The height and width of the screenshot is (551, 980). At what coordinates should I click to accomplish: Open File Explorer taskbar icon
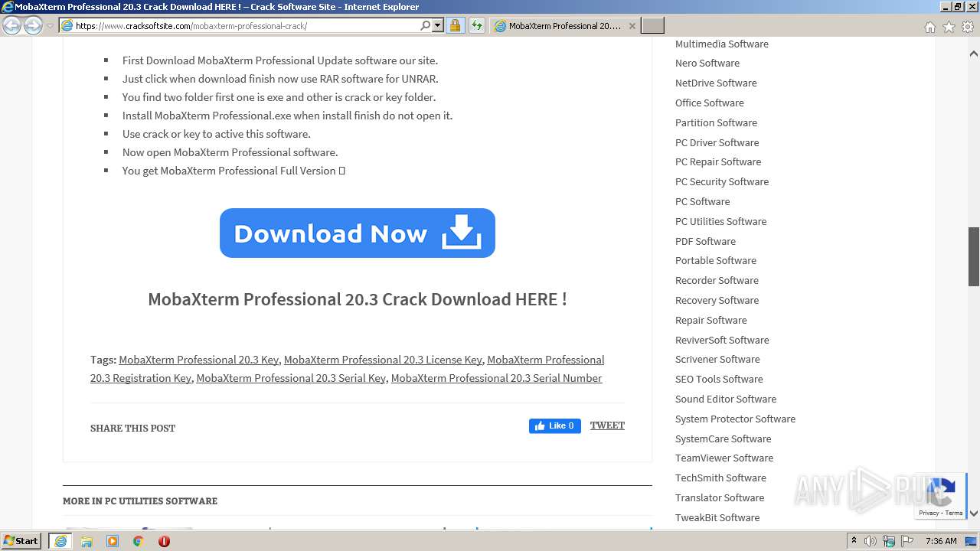(x=87, y=541)
